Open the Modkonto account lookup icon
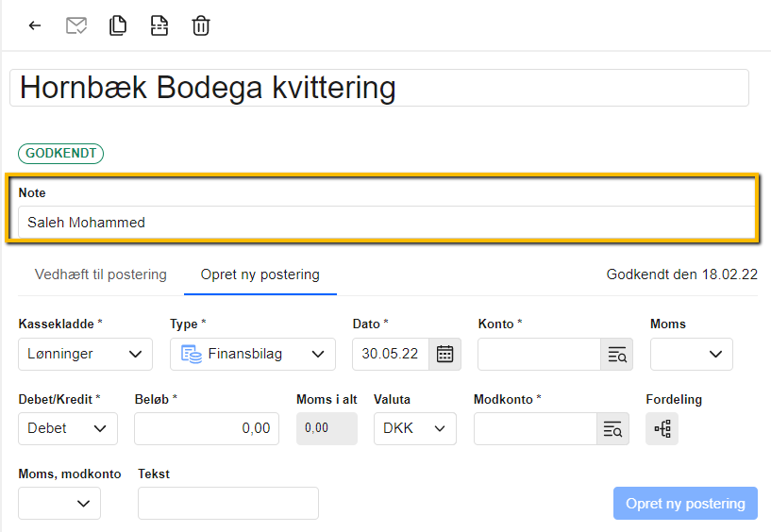771x532 pixels. click(612, 428)
